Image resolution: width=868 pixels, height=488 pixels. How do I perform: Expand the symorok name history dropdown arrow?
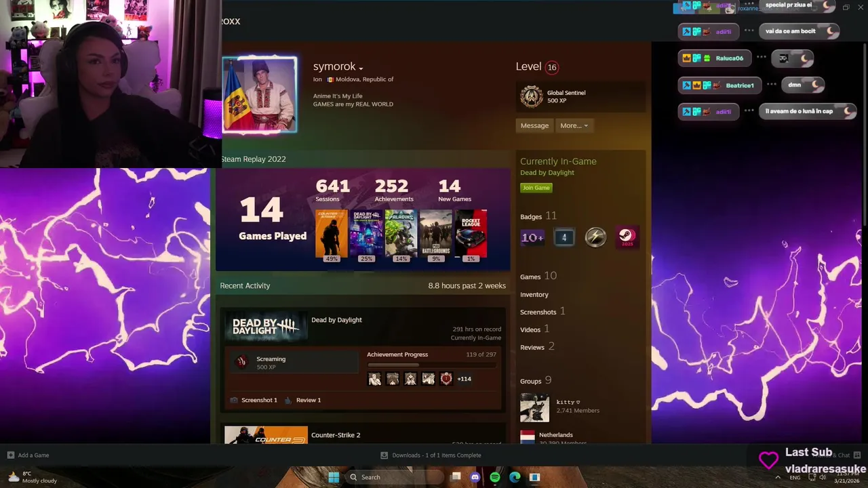(x=361, y=68)
